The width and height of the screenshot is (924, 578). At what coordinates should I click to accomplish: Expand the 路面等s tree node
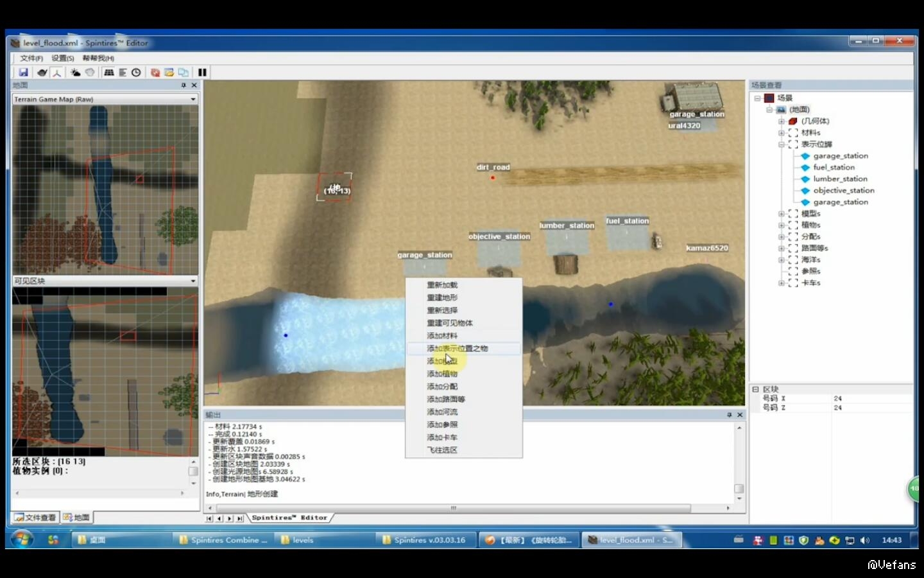(782, 249)
